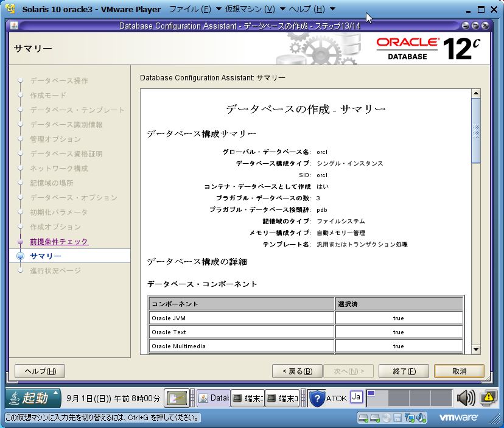Click the コンポーネント column header
The image size is (504, 428).
point(242,304)
